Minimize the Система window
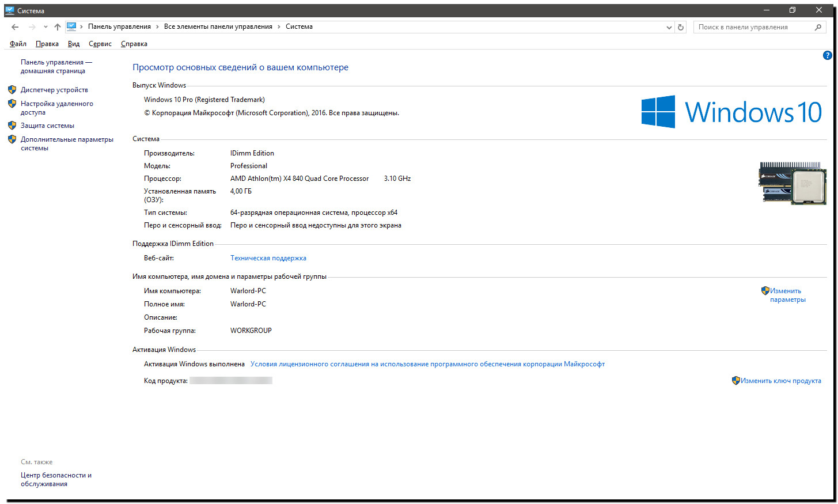This screenshot has width=838, height=504. [767, 10]
